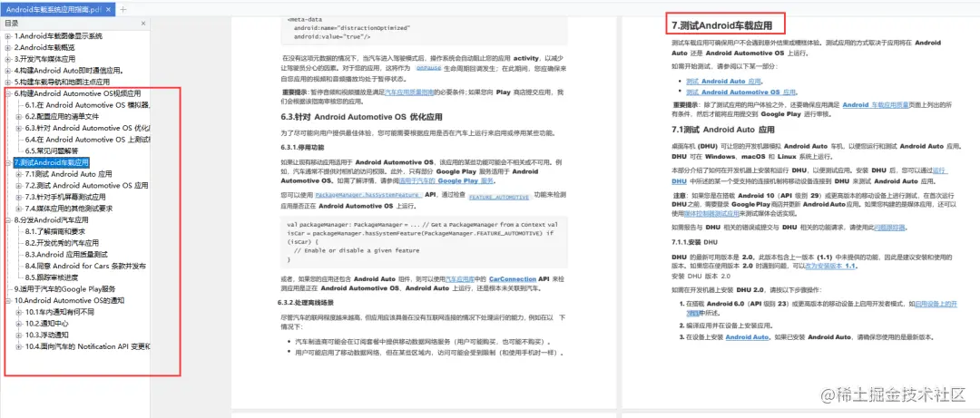Collapse the 6.构建Android Automotive OS视频应用 node
980x418 pixels.
[x=8, y=93]
